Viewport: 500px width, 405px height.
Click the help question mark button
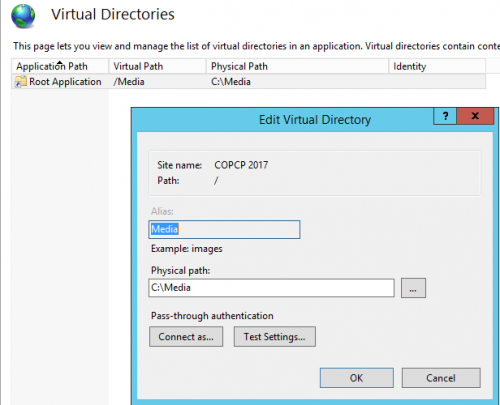point(445,116)
